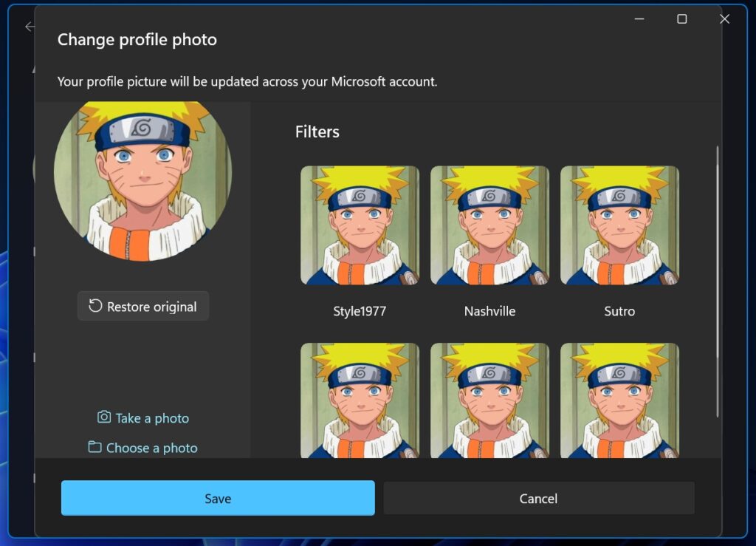Viewport: 756px width, 546px height.
Task: Select the filter directly below Sutro
Action: [619, 399]
